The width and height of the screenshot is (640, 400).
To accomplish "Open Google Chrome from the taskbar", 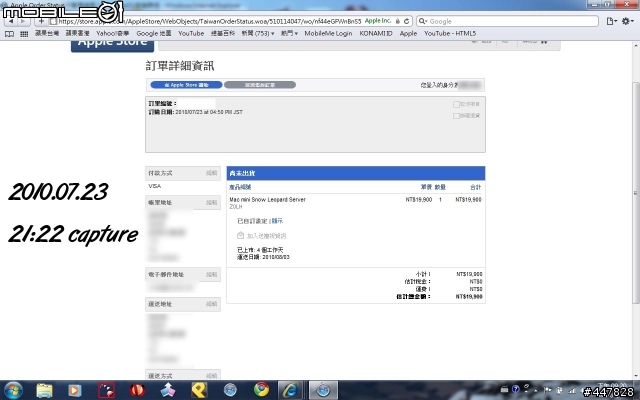I will (x=261, y=390).
